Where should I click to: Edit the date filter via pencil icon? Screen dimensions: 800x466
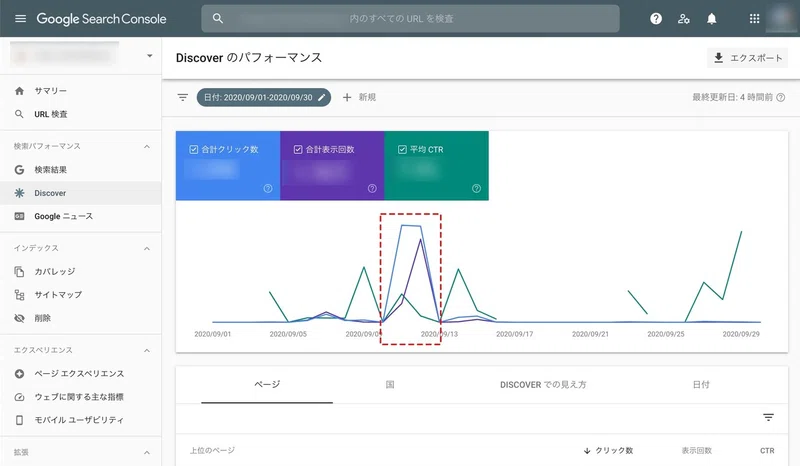click(x=321, y=97)
